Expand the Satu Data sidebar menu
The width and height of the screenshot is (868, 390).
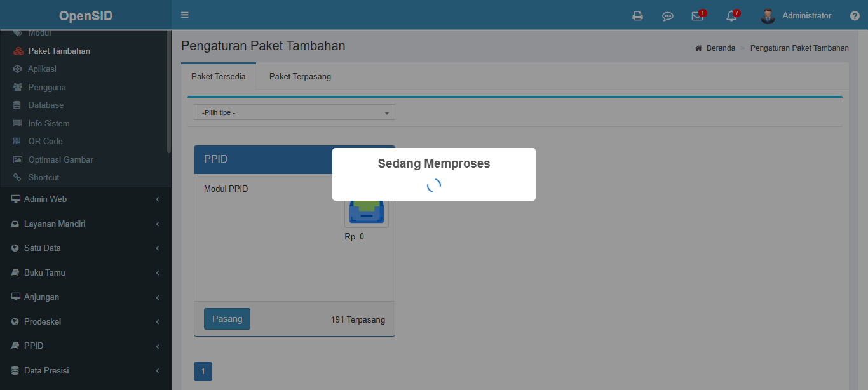point(86,248)
